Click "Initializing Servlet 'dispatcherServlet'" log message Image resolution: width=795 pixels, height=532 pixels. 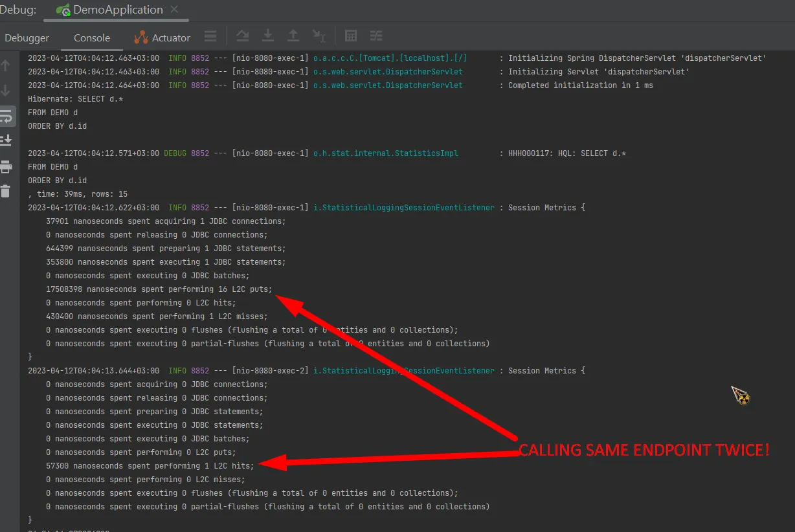[x=598, y=72]
